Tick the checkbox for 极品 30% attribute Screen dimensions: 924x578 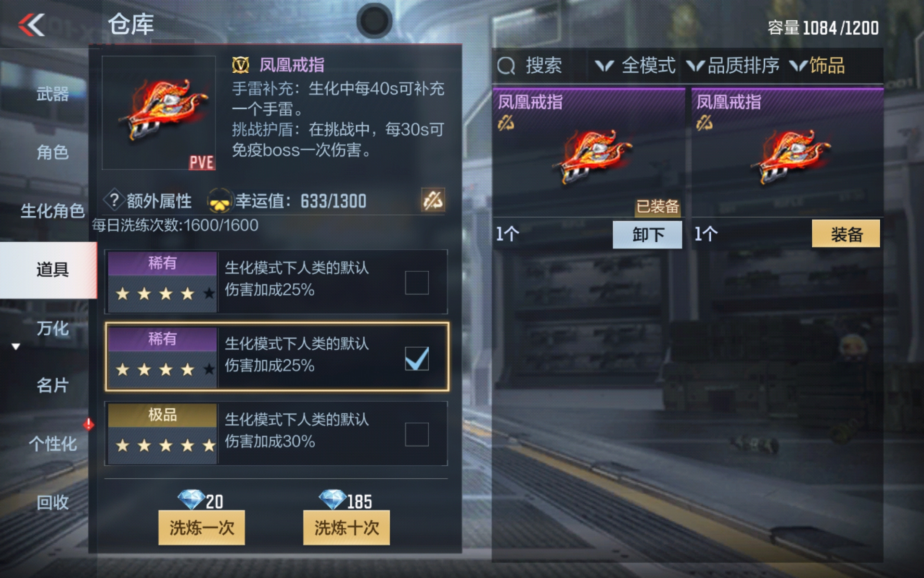(x=417, y=434)
